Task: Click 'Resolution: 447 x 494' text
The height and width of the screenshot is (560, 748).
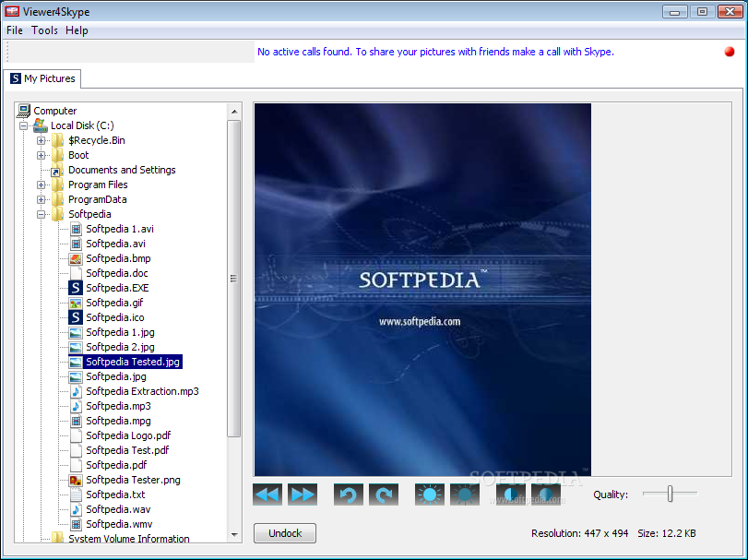Action: click(579, 533)
